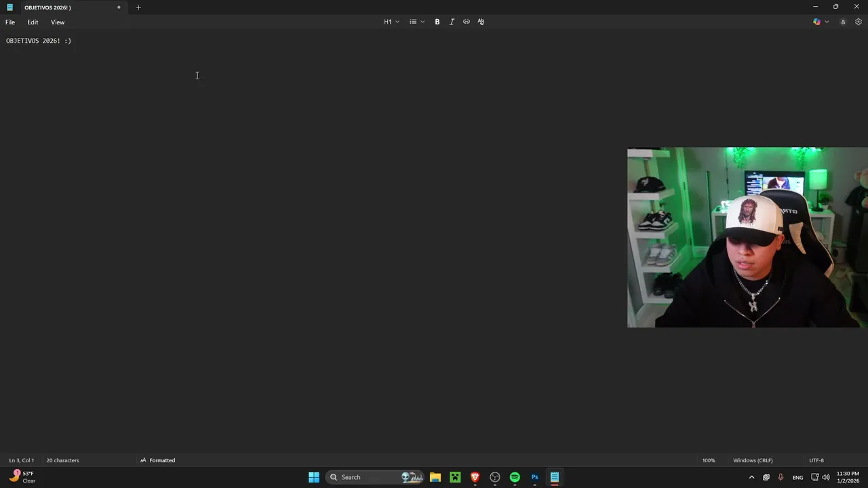This screenshot has height=488, width=868.
Task: Minimize the Notepad window
Action: click(815, 7)
